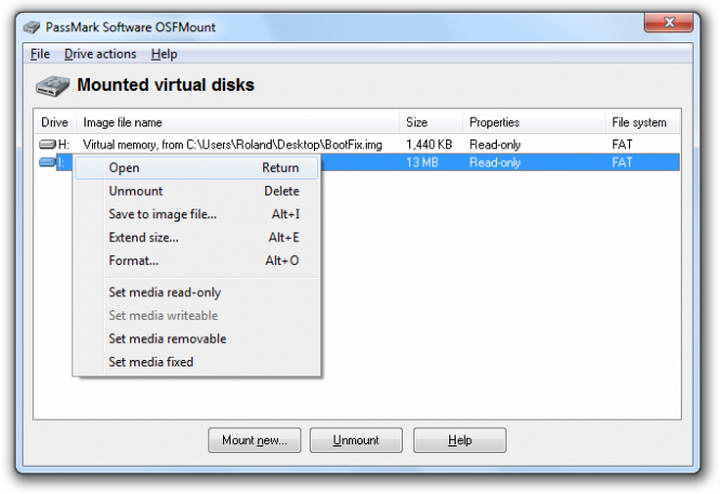Select the H: drive icon

(47, 145)
